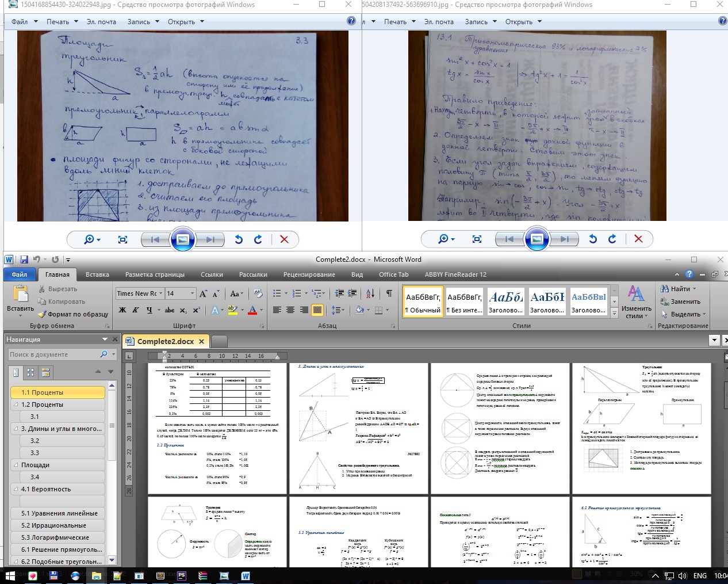
Task: Click Вырезать in clipboard group
Action: click(58, 289)
